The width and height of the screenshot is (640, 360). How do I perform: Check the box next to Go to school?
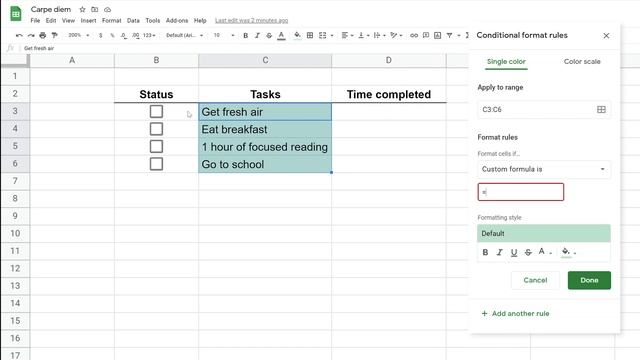point(156,164)
